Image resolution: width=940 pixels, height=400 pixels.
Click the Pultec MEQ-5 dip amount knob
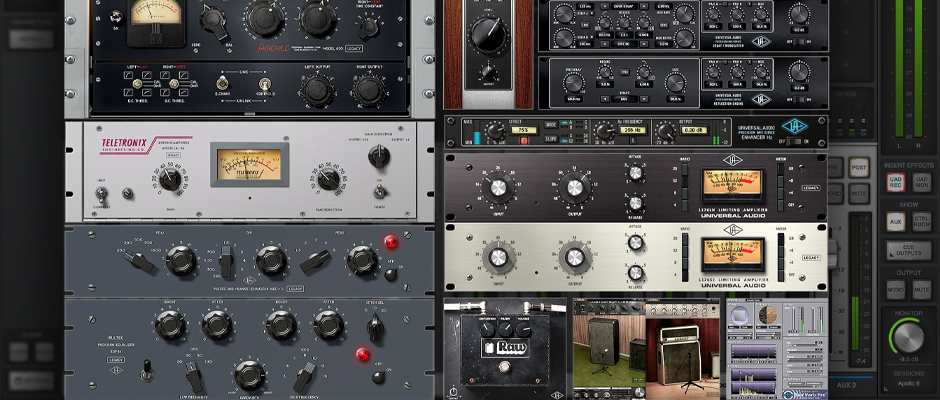coord(271,260)
